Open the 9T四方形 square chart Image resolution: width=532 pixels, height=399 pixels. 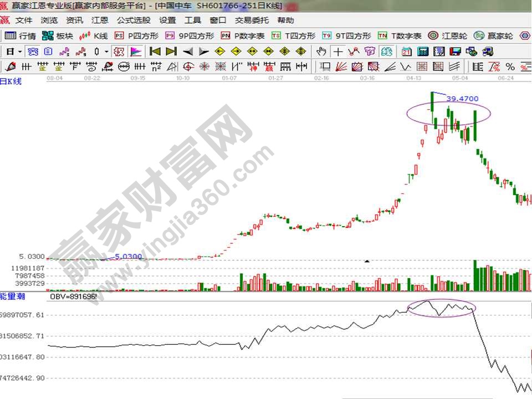tap(347, 36)
